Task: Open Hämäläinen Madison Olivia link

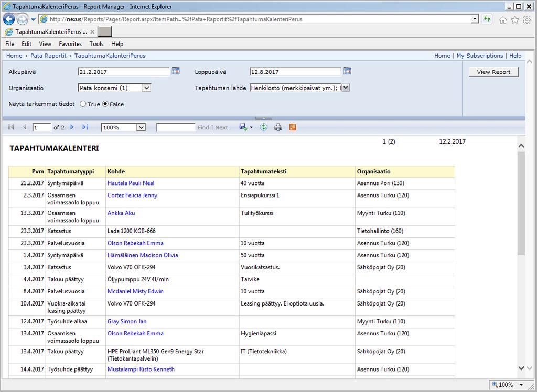Action: (143, 255)
